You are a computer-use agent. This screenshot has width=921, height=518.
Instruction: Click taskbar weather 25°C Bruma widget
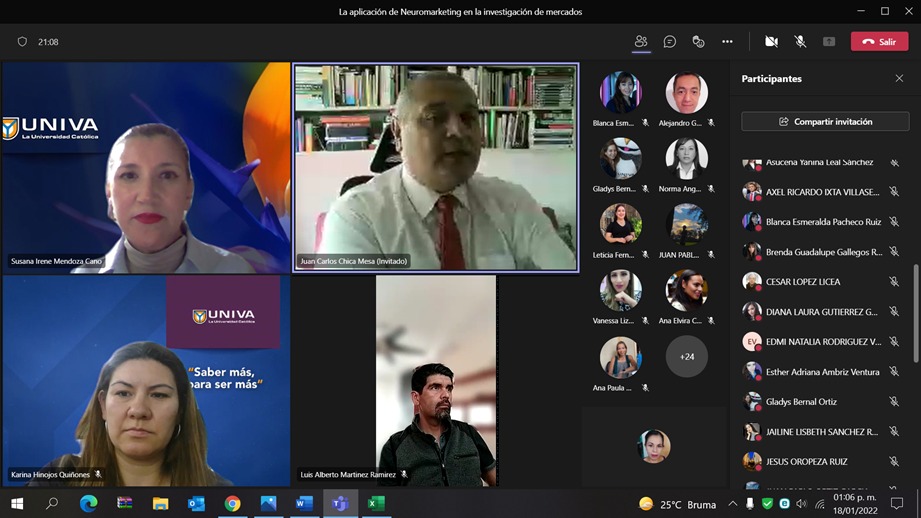(x=678, y=504)
